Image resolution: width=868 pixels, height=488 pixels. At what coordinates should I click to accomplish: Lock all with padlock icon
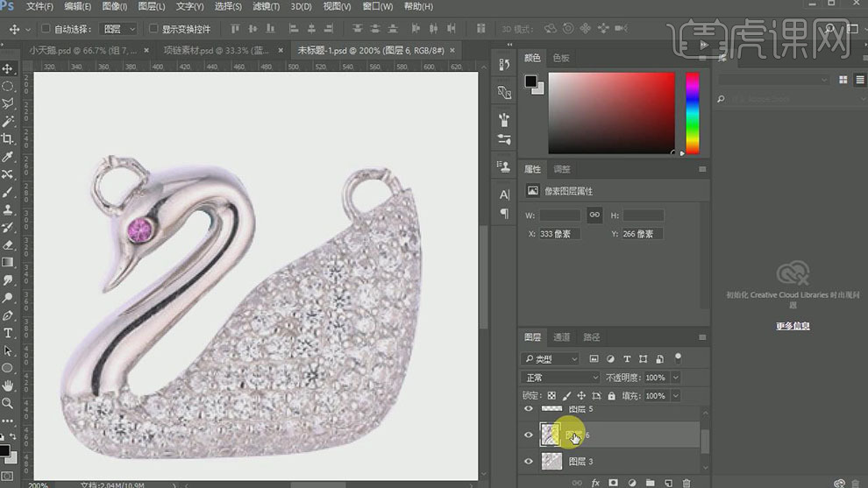tap(611, 396)
